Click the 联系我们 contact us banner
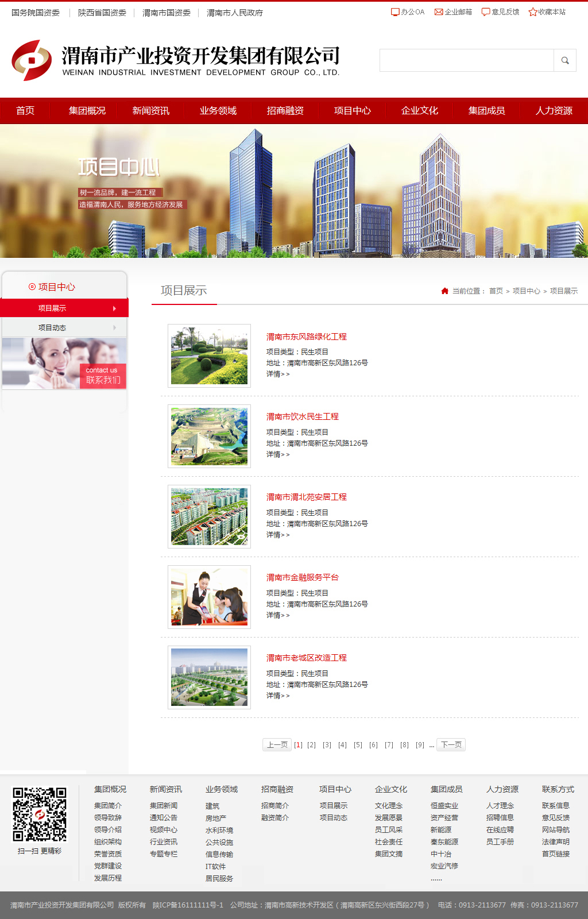The height and width of the screenshot is (919, 588). click(x=64, y=364)
